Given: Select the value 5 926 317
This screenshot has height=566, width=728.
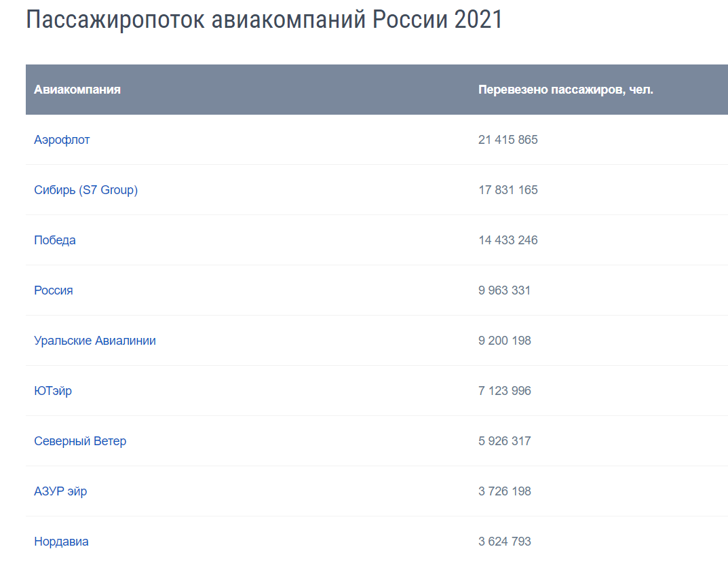Looking at the screenshot, I should coord(505,440).
